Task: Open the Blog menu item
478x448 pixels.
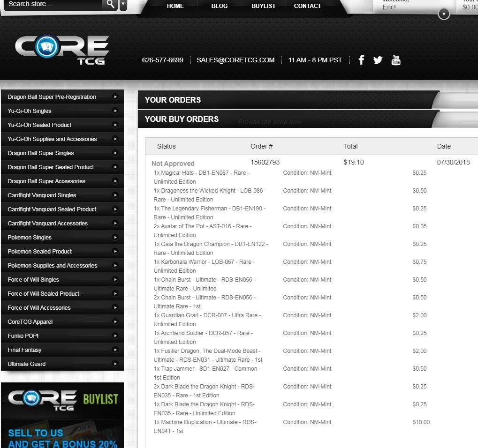Action: coord(220,6)
